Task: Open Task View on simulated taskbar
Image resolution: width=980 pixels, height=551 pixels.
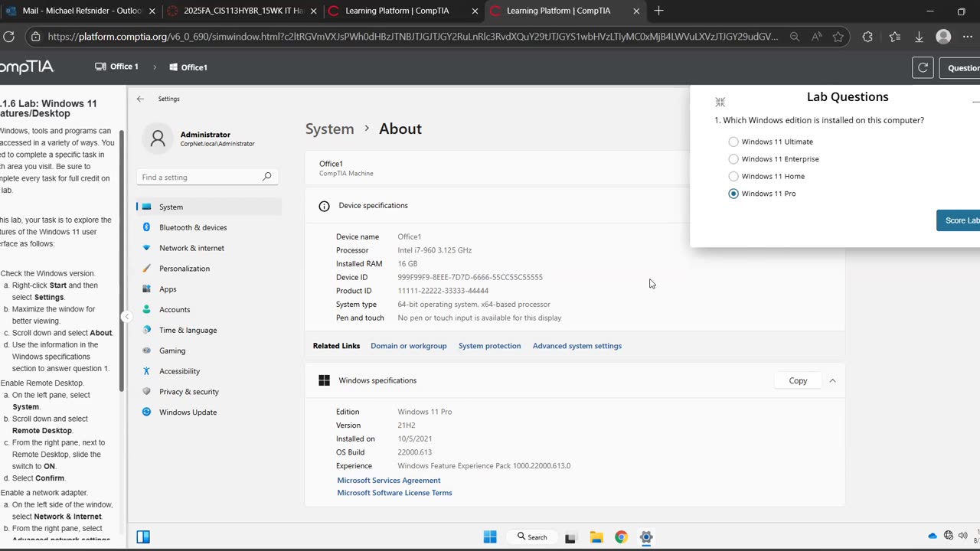Action: [x=570, y=537]
